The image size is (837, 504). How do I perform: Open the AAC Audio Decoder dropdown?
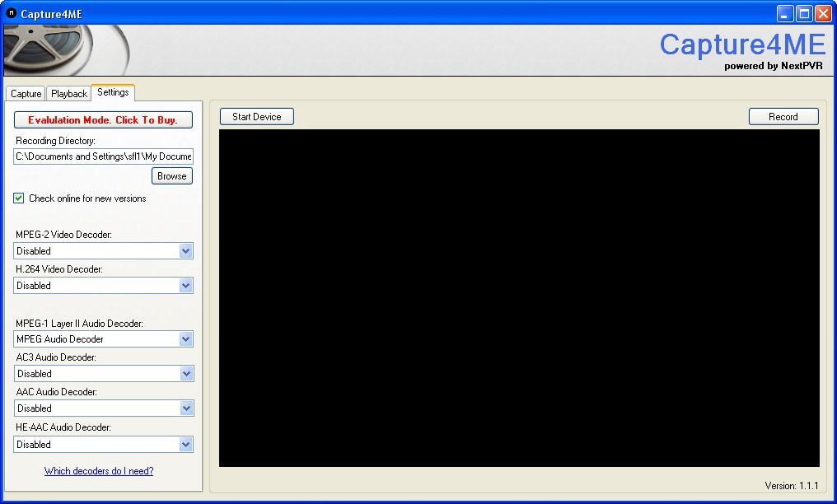pos(104,408)
